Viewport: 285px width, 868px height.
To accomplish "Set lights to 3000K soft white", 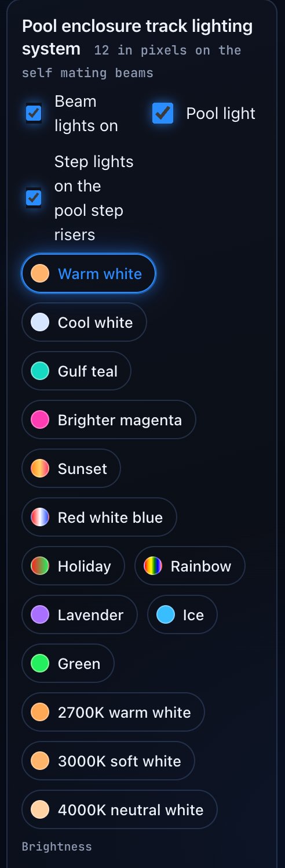I will coord(108,761).
